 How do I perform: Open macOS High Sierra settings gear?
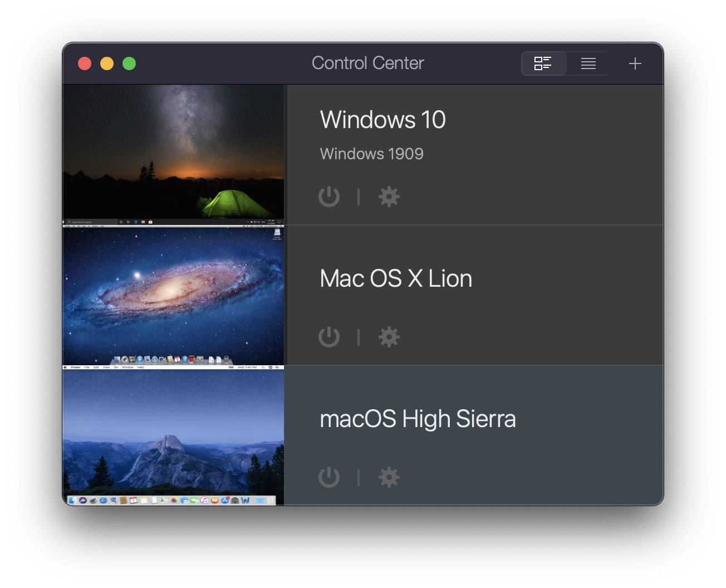[x=389, y=477]
